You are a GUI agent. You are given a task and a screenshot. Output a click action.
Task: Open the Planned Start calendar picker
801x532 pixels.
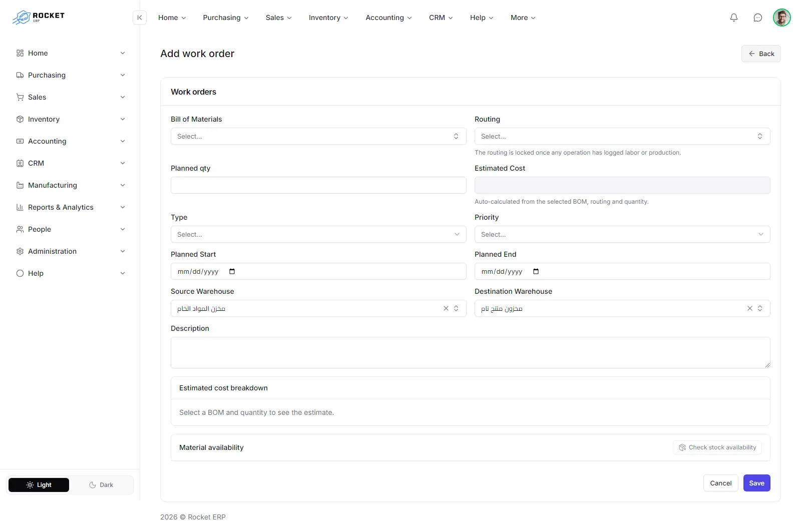point(232,271)
